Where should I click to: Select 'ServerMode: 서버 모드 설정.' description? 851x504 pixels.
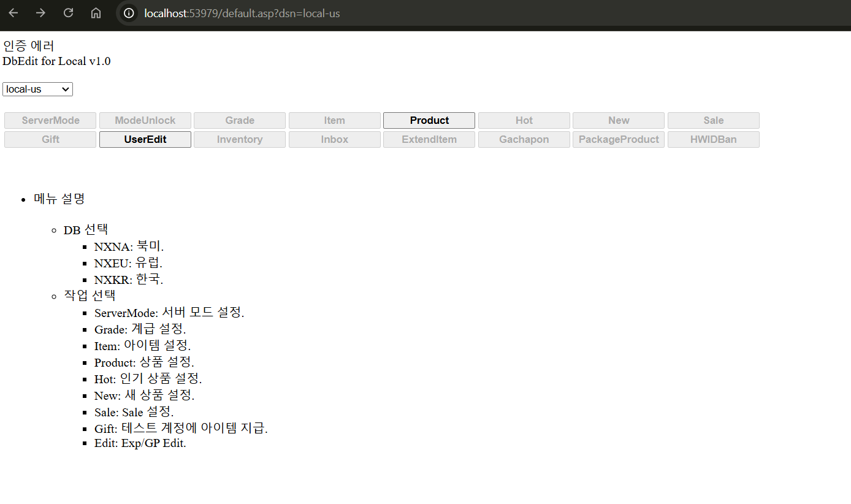click(x=169, y=313)
